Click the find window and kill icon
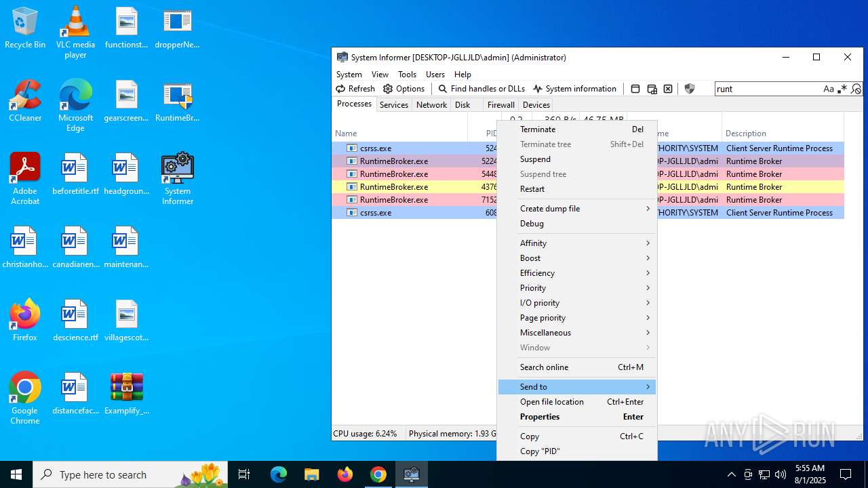Viewport: 868px width, 488px height. coord(668,89)
